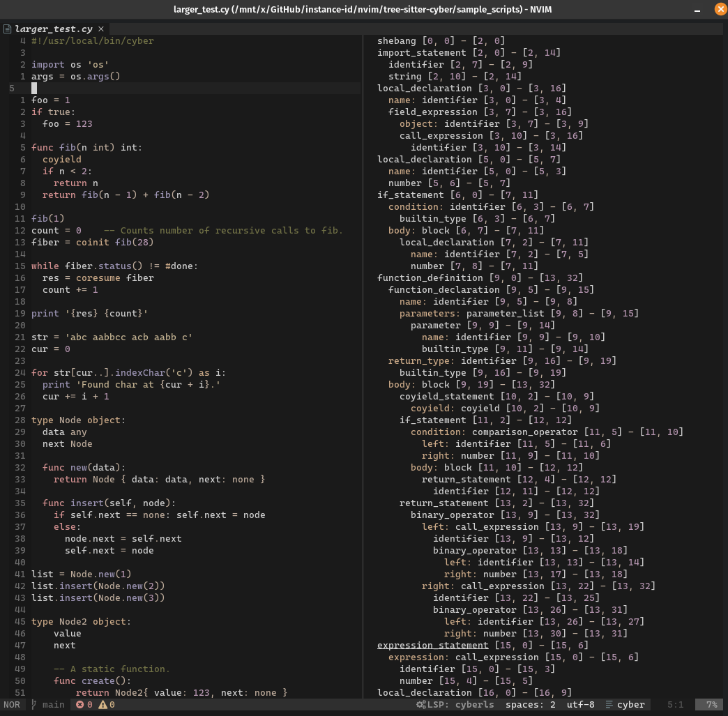Click the 'type Node object:' code line
The image size is (728, 716).
(x=78, y=420)
